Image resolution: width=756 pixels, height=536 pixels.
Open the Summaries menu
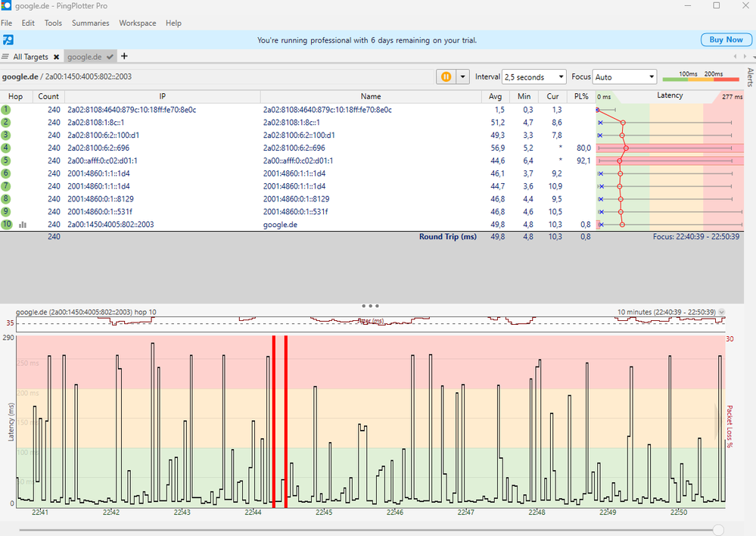90,23
